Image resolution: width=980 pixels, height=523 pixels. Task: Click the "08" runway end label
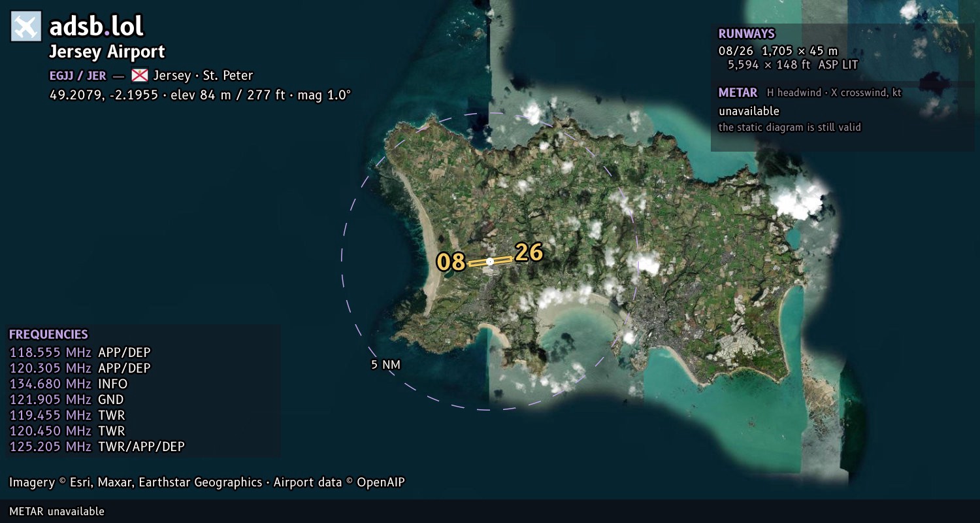click(x=451, y=262)
